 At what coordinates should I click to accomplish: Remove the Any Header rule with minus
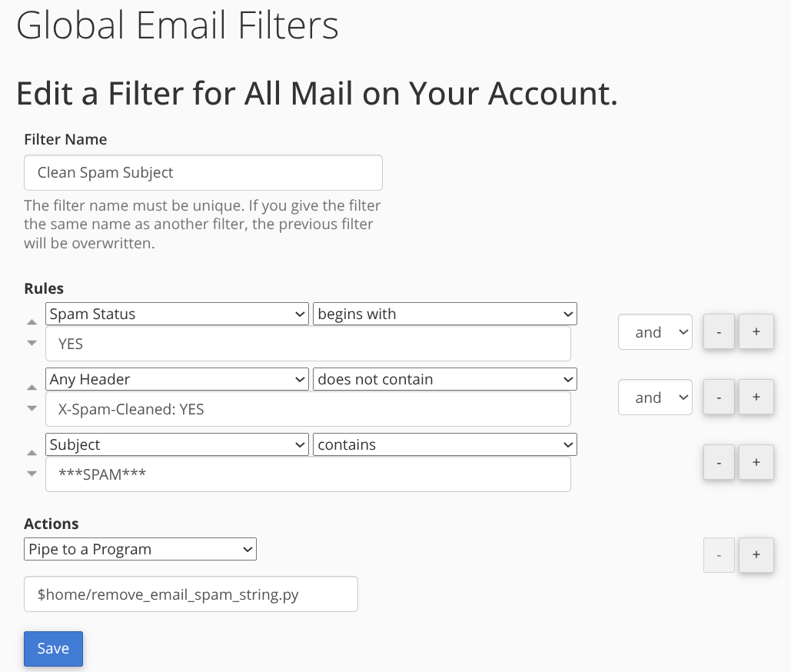click(x=719, y=397)
